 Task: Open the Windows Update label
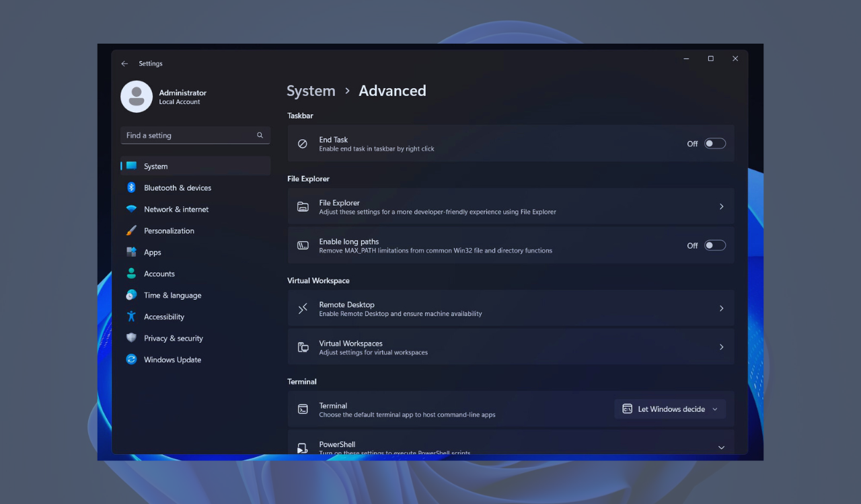[172, 360]
